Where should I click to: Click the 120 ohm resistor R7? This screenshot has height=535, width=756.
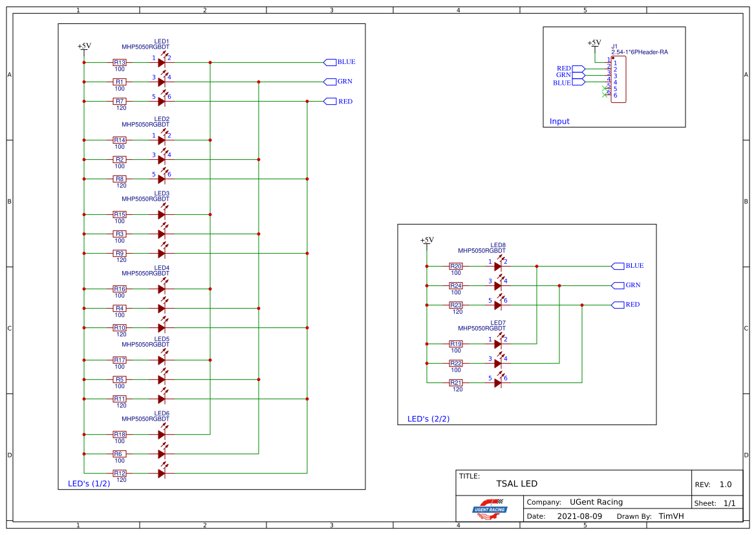click(120, 101)
